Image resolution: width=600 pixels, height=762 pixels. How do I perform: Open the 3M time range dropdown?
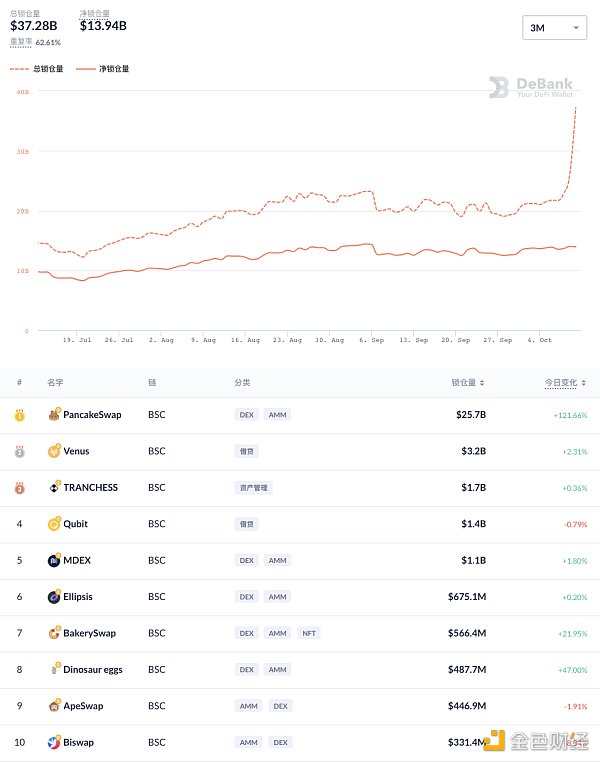(x=554, y=28)
